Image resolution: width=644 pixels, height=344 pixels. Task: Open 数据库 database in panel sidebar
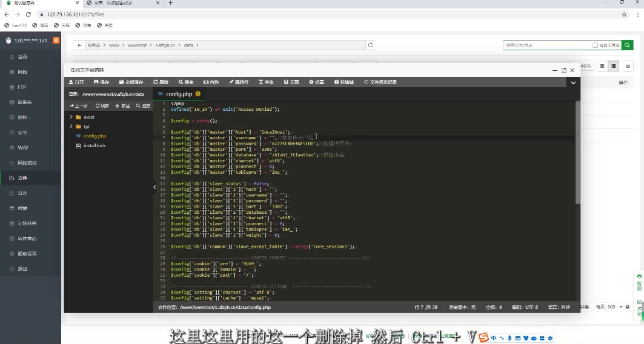click(x=30, y=102)
